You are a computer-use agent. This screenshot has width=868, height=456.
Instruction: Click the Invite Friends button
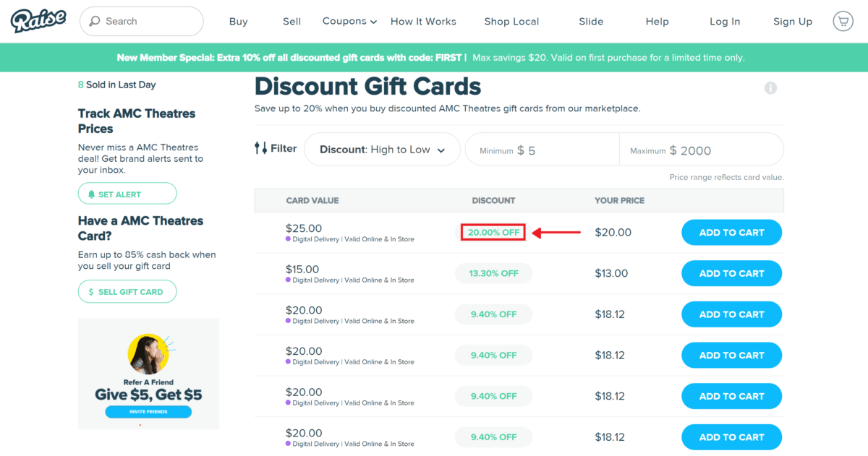coord(148,411)
